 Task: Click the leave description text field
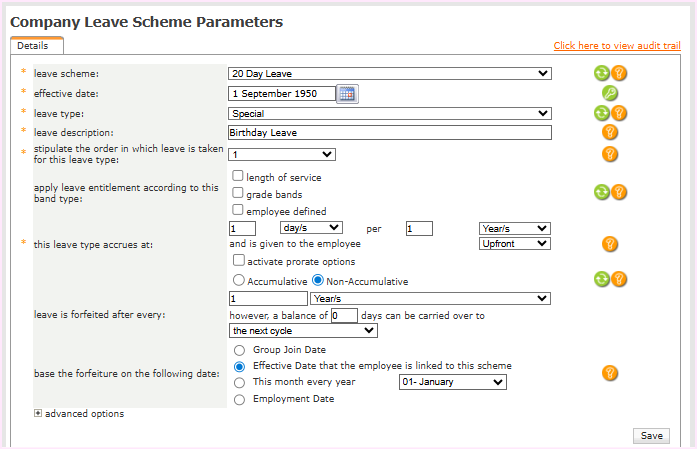[390, 132]
